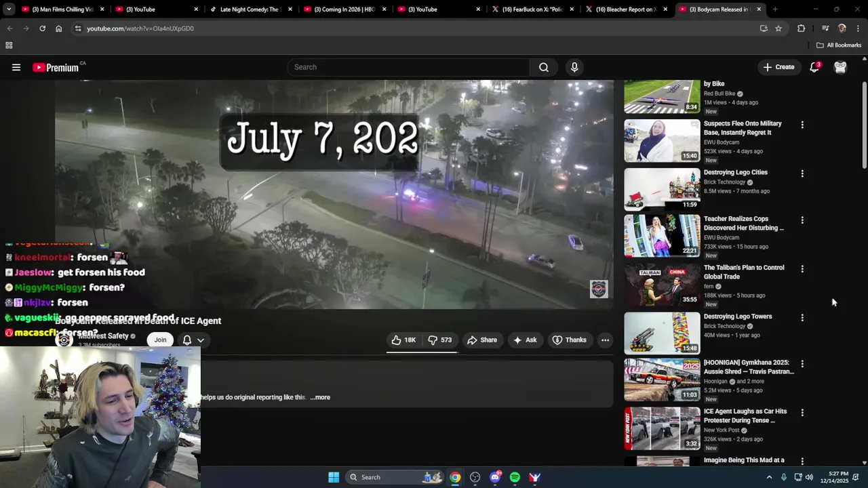Open Spotify from taskbar
The width and height of the screenshot is (868, 488).
coord(515,477)
